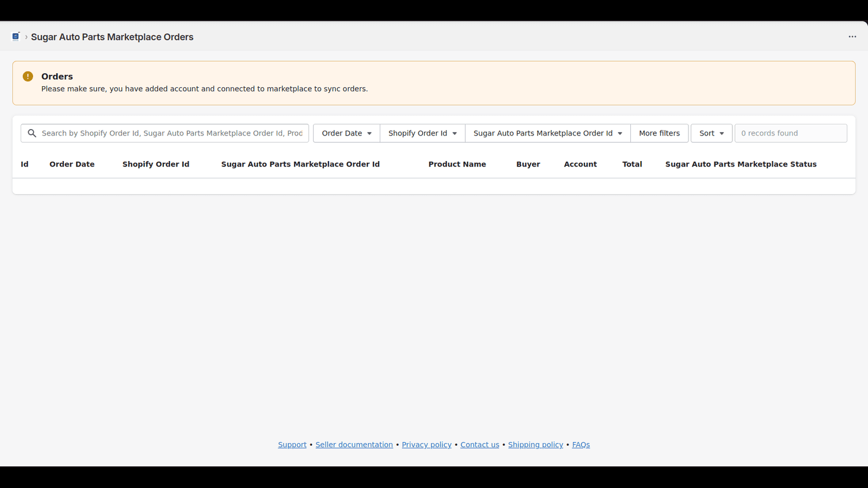868x488 pixels.
Task: Click the Product Name column header
Action: click(457, 164)
